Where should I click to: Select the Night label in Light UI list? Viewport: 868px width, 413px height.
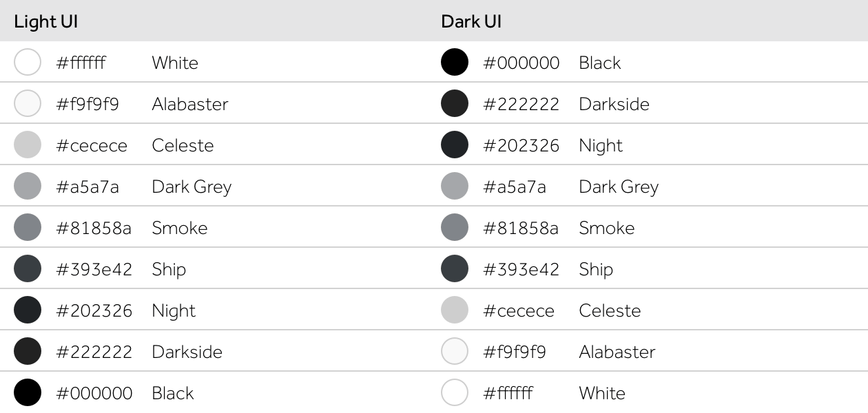click(x=174, y=311)
